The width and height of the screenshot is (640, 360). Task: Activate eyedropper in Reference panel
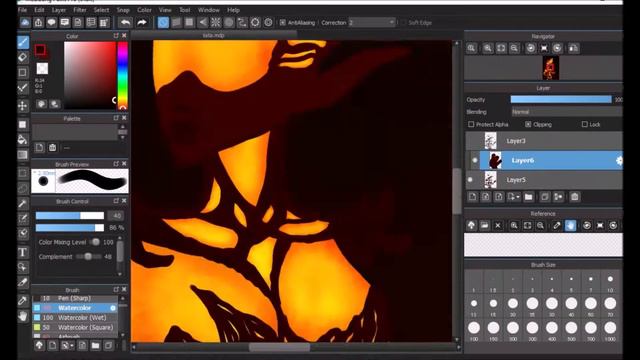coord(557,225)
